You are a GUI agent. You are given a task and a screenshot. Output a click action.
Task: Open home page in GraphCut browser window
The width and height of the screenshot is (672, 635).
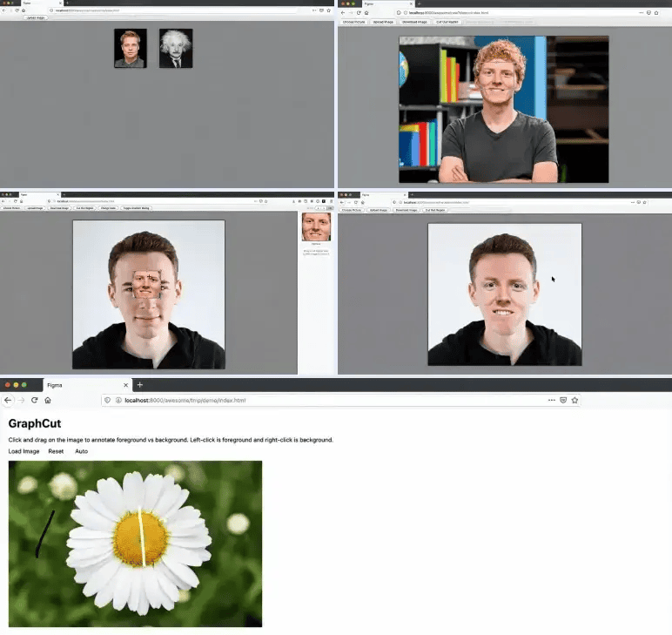tap(48, 400)
